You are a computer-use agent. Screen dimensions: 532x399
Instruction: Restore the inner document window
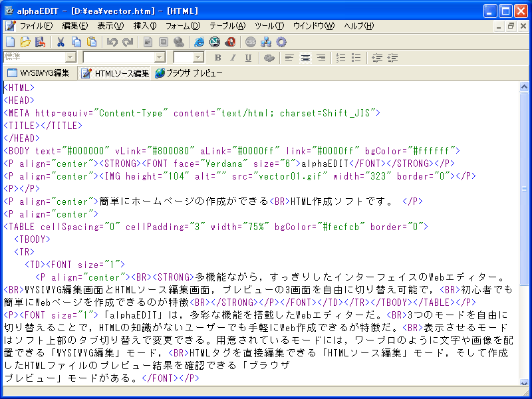[x=511, y=26]
